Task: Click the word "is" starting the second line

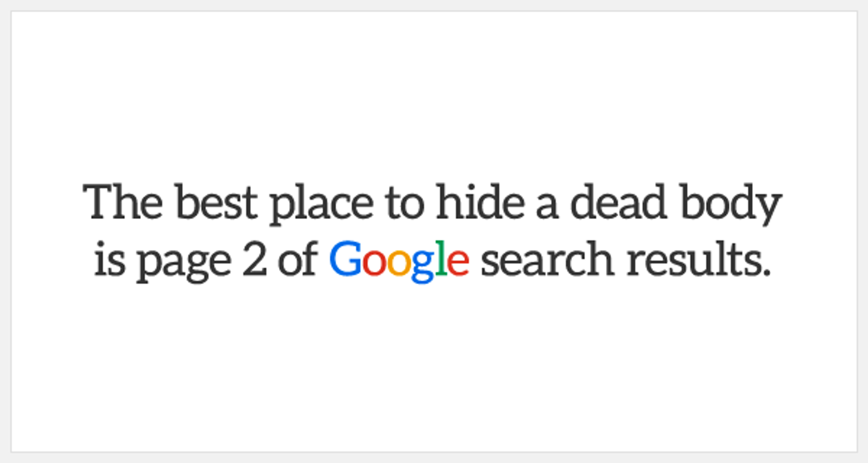Action: (x=110, y=258)
